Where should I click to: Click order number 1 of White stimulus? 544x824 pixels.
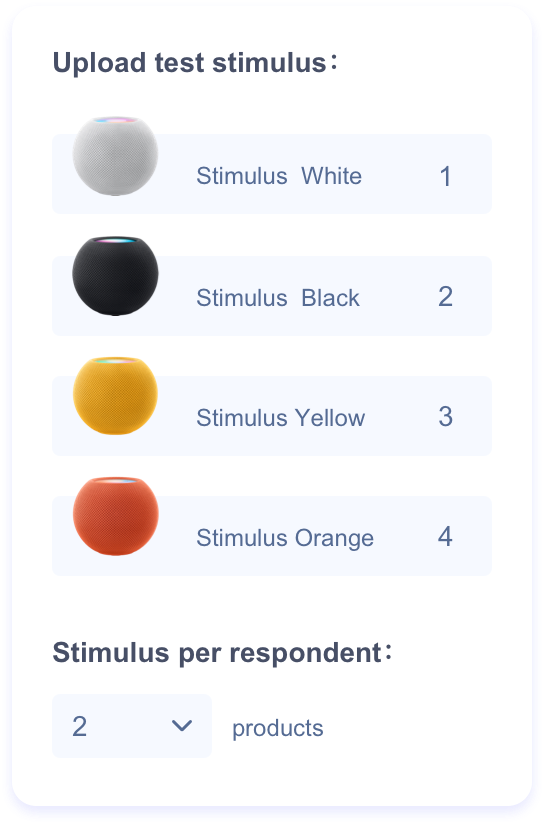(445, 177)
